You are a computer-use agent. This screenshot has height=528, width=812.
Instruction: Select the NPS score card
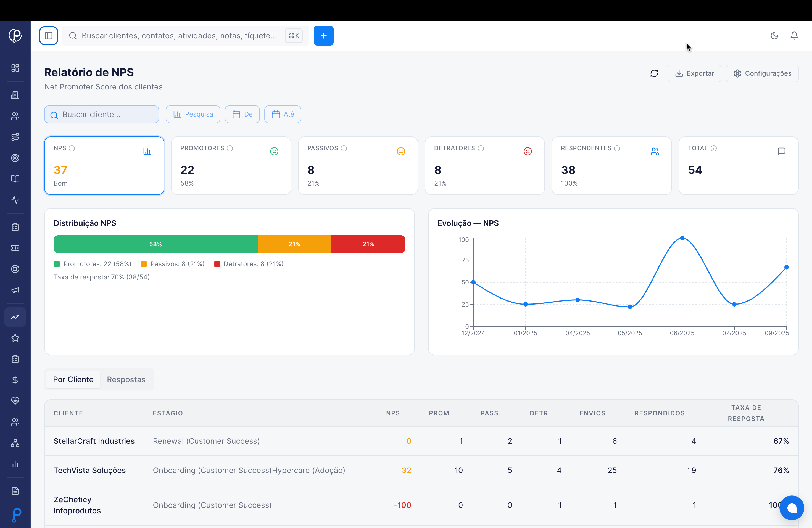pyautogui.click(x=104, y=166)
